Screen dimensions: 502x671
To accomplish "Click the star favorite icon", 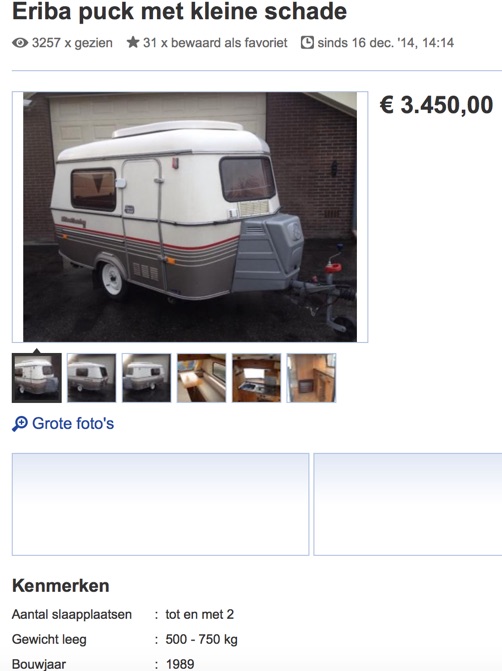I will (133, 42).
